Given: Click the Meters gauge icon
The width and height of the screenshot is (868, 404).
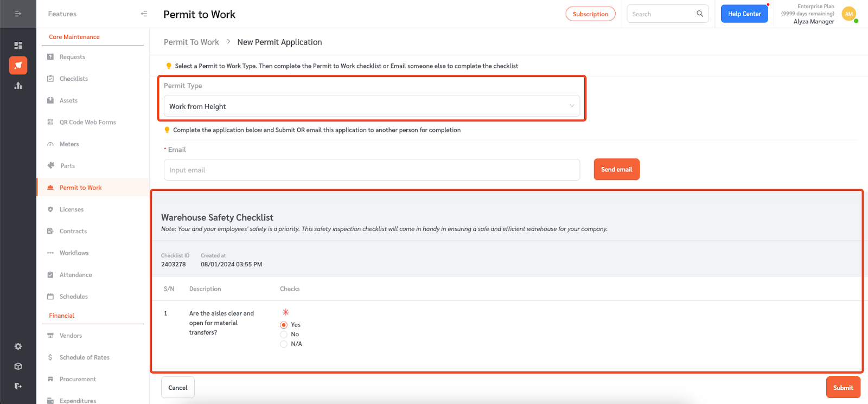Looking at the screenshot, I should pos(50,144).
